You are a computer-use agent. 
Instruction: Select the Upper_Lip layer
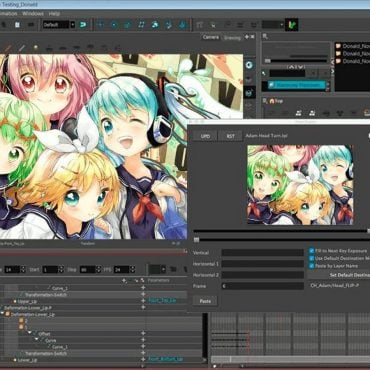point(27,301)
